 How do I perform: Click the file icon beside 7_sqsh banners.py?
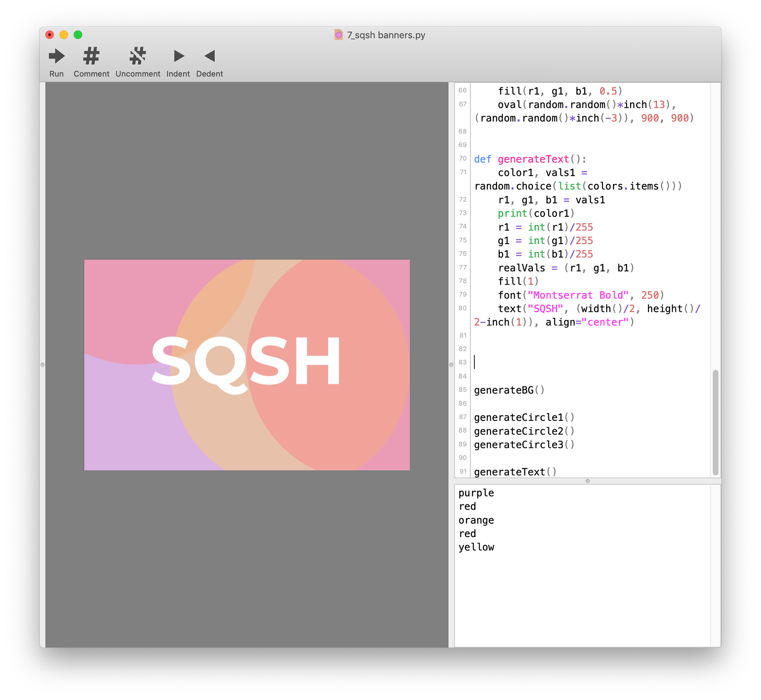pos(338,35)
